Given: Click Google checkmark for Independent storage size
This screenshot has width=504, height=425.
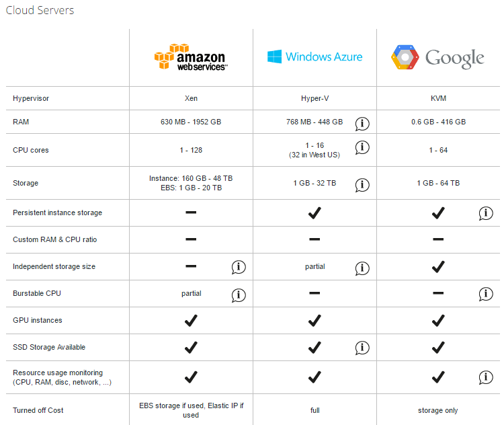Looking at the screenshot, I should click(438, 266).
